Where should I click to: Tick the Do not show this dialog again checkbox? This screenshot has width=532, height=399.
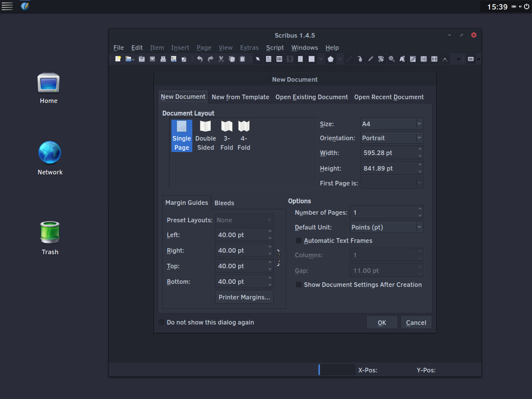161,322
